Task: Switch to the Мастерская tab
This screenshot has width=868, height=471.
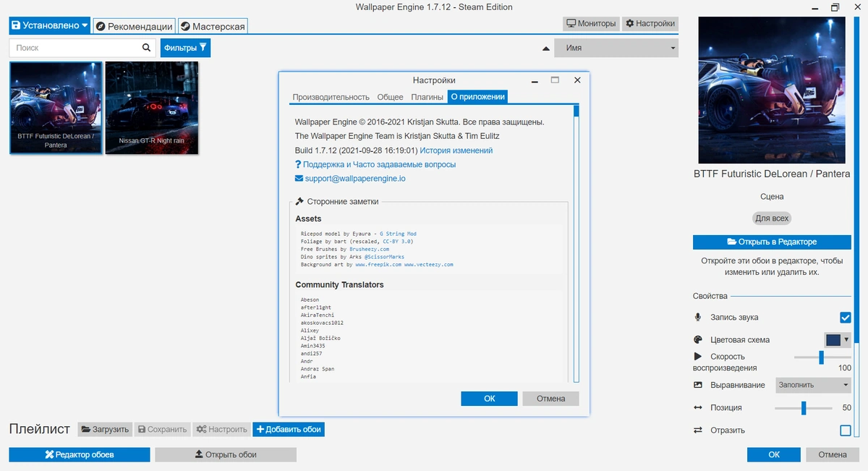Action: click(213, 26)
